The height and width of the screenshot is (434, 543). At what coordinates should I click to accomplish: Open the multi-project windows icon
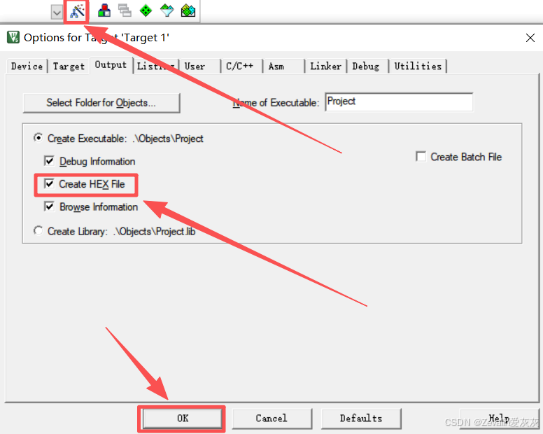(x=125, y=11)
